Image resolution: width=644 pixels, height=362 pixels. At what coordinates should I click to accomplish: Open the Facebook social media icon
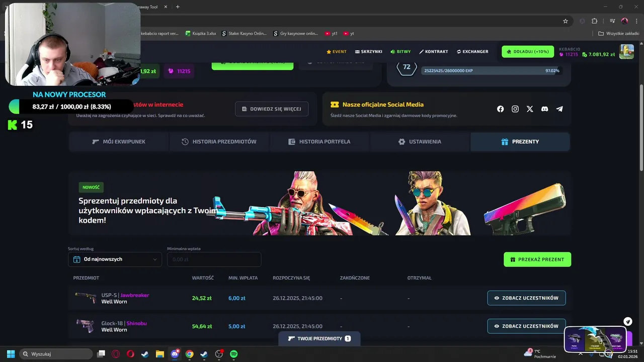coord(500,109)
